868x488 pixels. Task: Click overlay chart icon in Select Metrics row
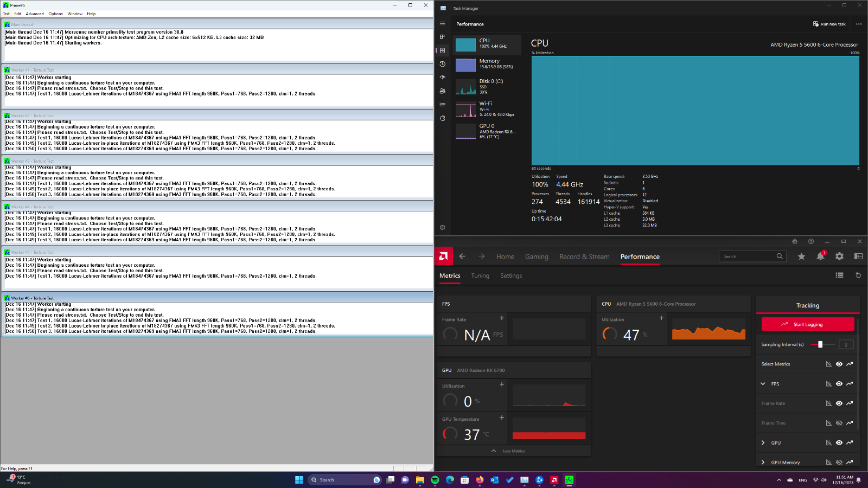pos(829,364)
